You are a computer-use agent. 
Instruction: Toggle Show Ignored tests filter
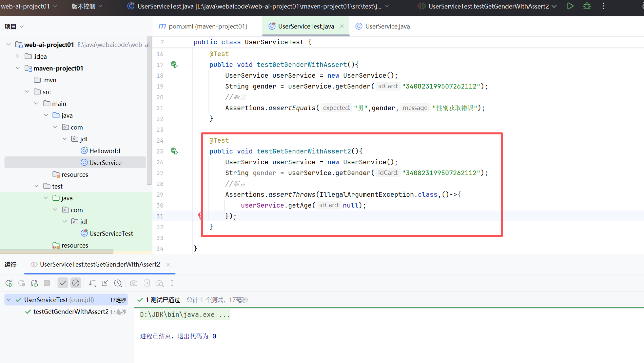click(76, 283)
